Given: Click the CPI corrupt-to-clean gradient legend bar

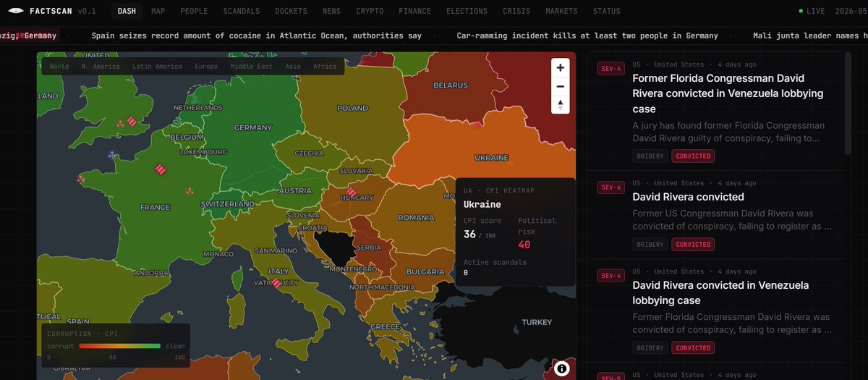Looking at the screenshot, I should click(119, 346).
